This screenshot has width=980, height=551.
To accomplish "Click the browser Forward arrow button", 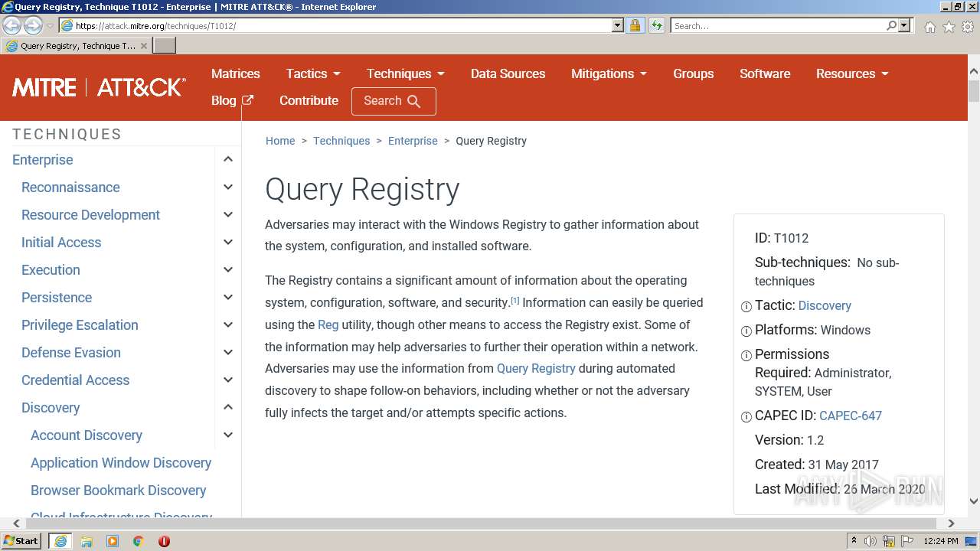I will [x=33, y=25].
